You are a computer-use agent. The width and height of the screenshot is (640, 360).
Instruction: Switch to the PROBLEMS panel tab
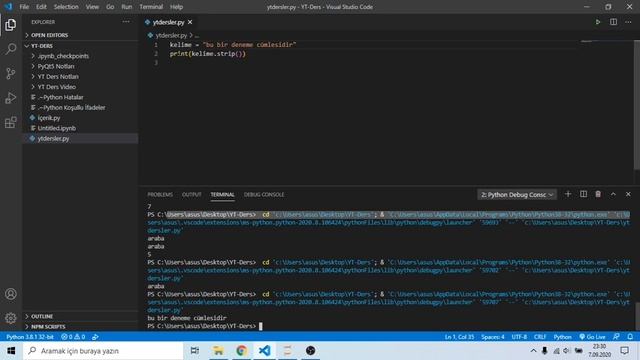pyautogui.click(x=160, y=195)
